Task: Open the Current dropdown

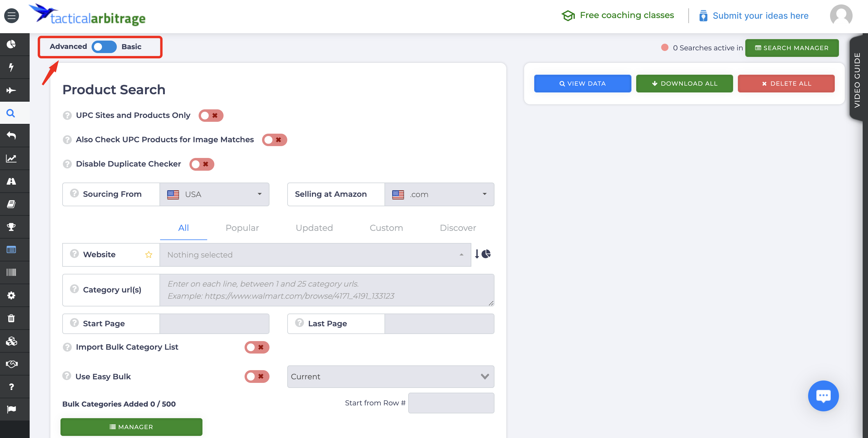Action: 390,377
